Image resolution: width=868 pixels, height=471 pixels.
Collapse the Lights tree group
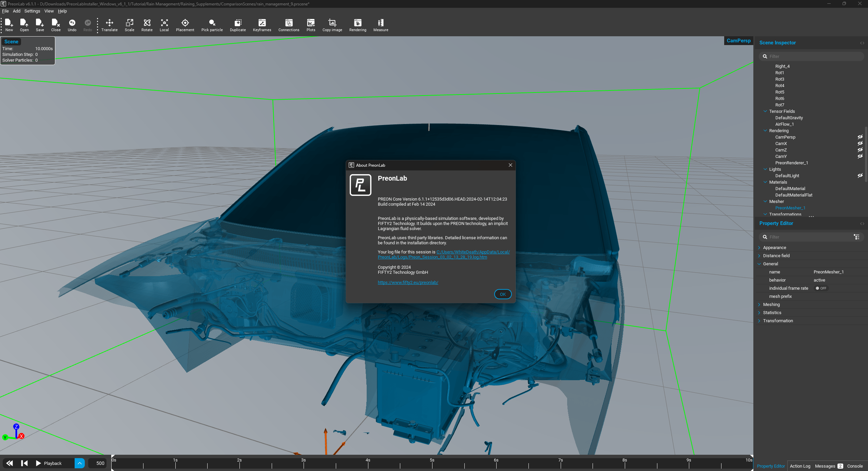765,169
